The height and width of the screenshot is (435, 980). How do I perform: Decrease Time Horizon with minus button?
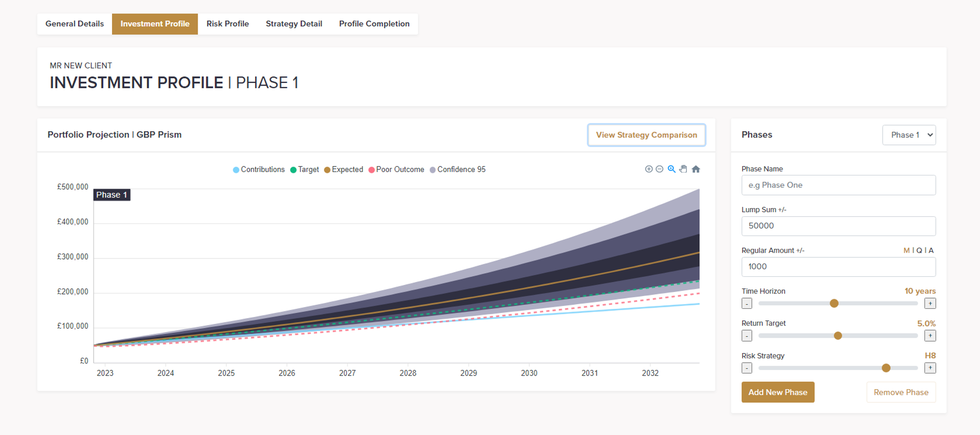pos(747,303)
